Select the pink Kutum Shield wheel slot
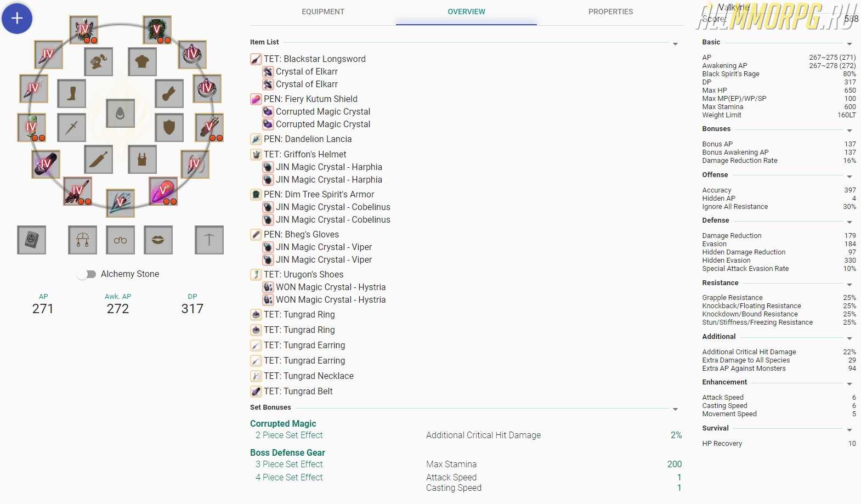The image size is (861, 504). point(163,191)
